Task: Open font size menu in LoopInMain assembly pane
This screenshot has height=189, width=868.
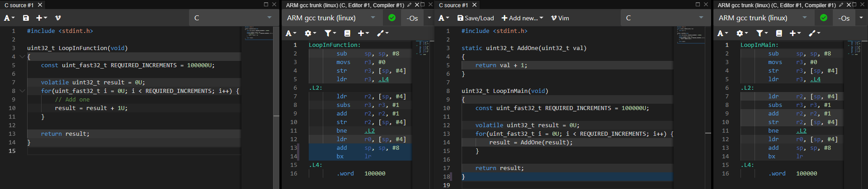Action: point(723,33)
